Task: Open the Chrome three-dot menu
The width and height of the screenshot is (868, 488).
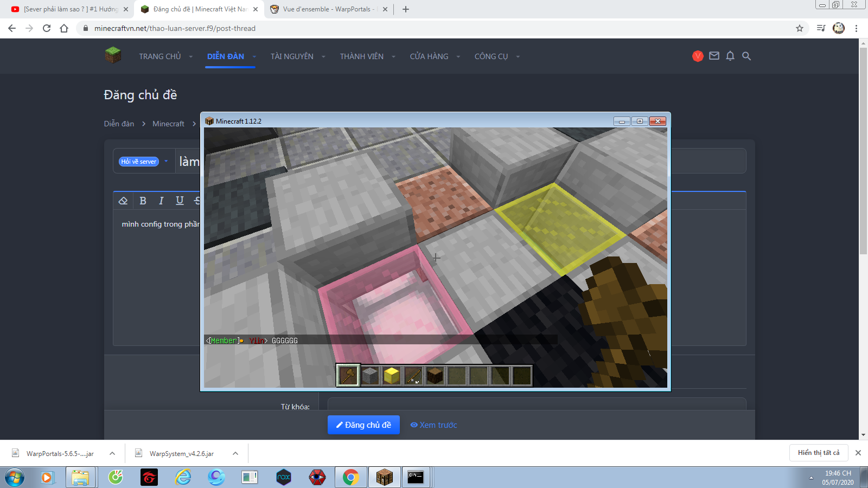Action: point(857,28)
